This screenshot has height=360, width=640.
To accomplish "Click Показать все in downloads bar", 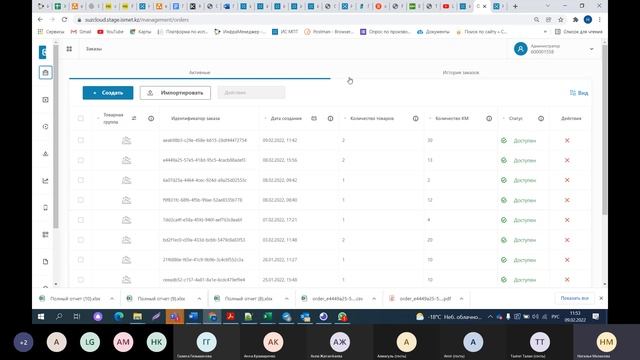I will click(x=574, y=298).
